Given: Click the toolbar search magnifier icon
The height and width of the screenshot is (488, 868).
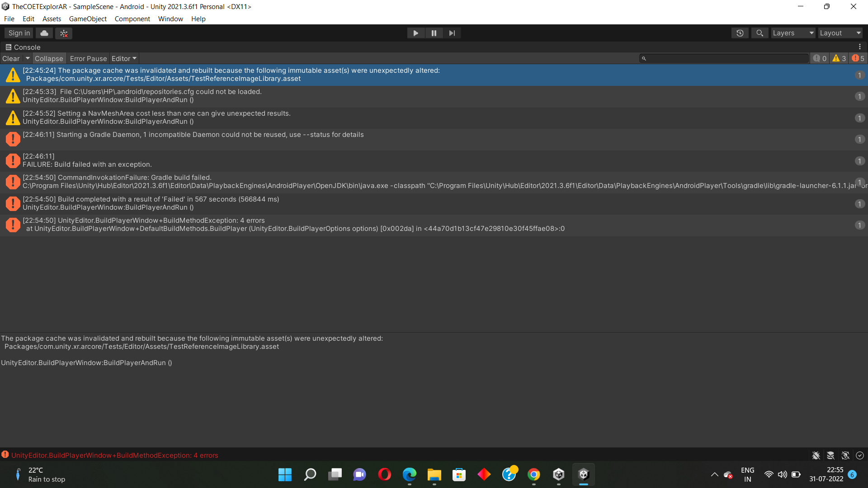Looking at the screenshot, I should 759,33.
